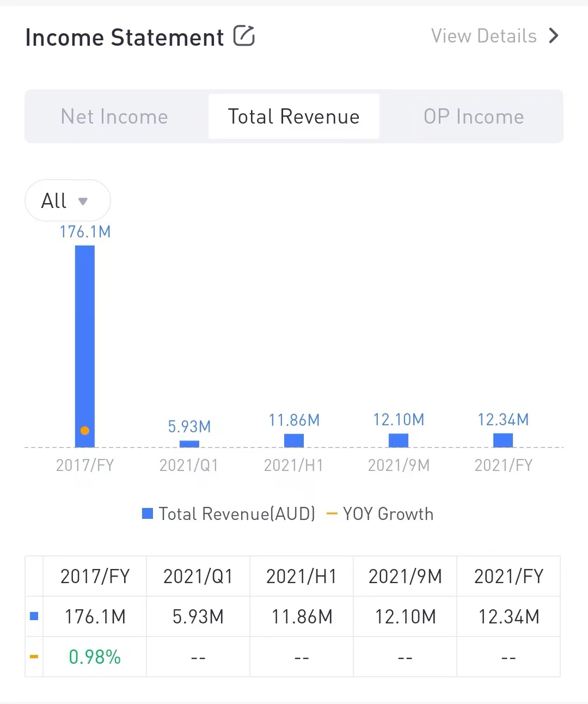Switch to OP Income tab
This screenshot has width=588, height=704.
(474, 117)
